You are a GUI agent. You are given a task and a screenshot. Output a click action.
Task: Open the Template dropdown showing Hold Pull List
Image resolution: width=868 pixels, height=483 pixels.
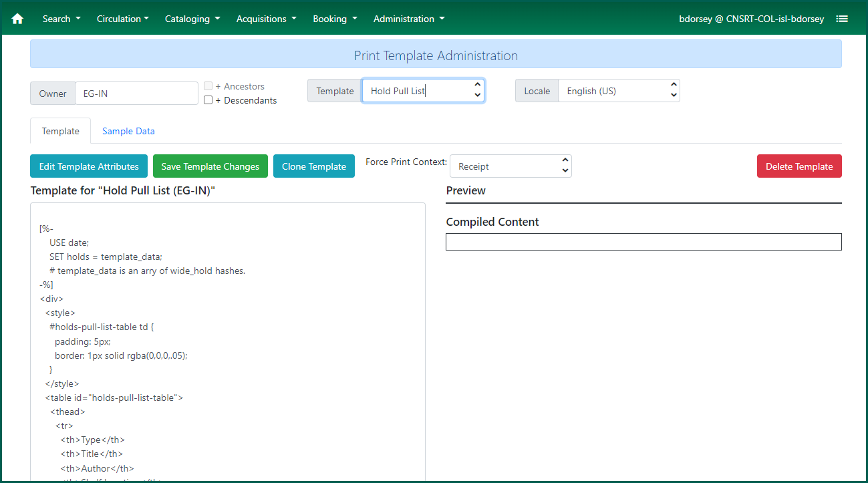423,91
